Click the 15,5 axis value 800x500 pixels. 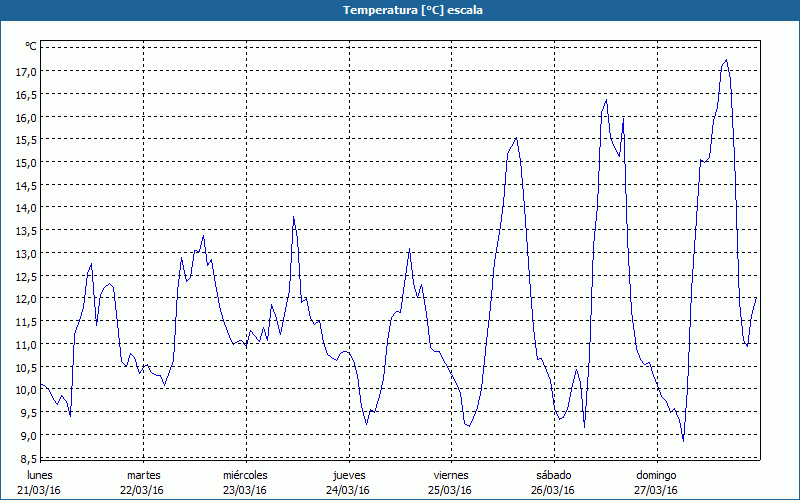(27, 140)
